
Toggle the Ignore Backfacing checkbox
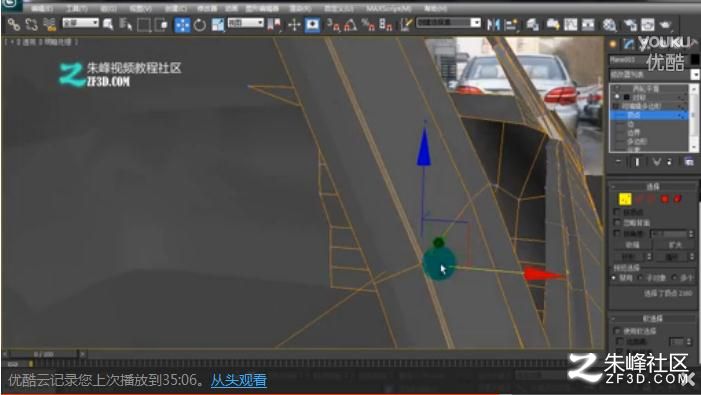coord(617,223)
